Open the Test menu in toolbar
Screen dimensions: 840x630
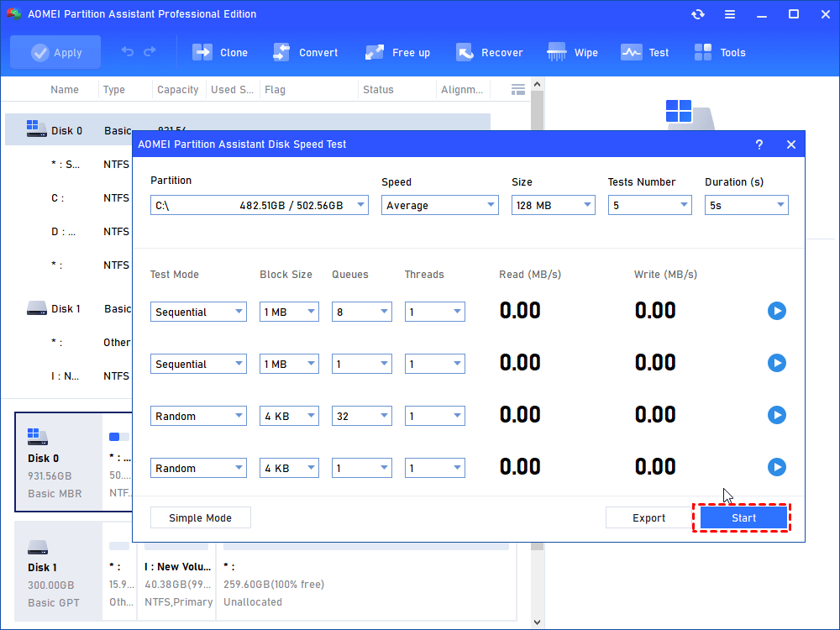tap(632, 52)
